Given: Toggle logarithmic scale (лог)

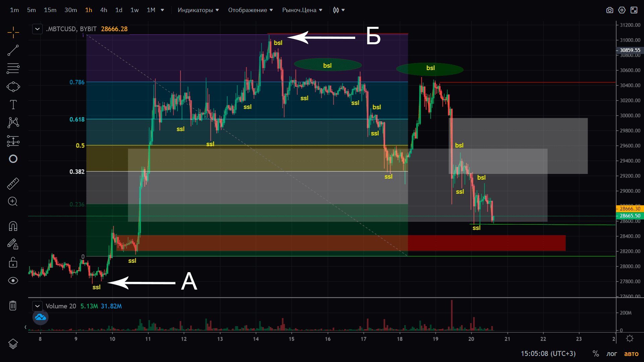Looking at the screenshot, I should (612, 354).
